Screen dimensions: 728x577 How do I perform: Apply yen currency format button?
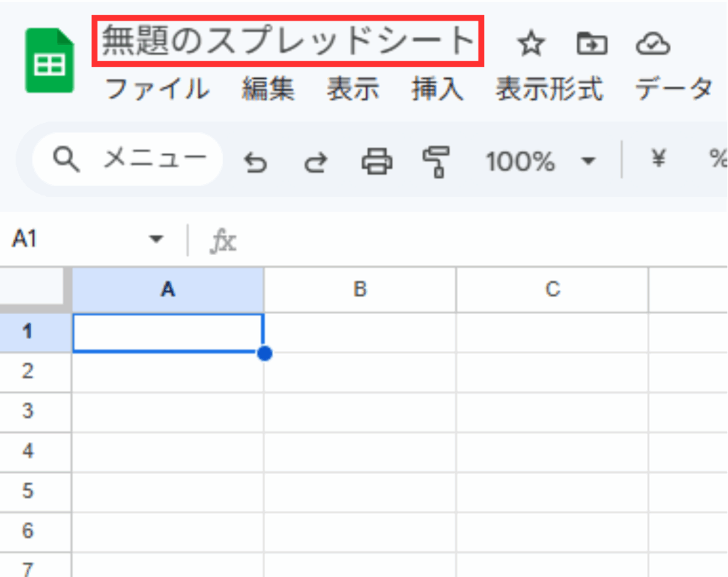pyautogui.click(x=658, y=161)
